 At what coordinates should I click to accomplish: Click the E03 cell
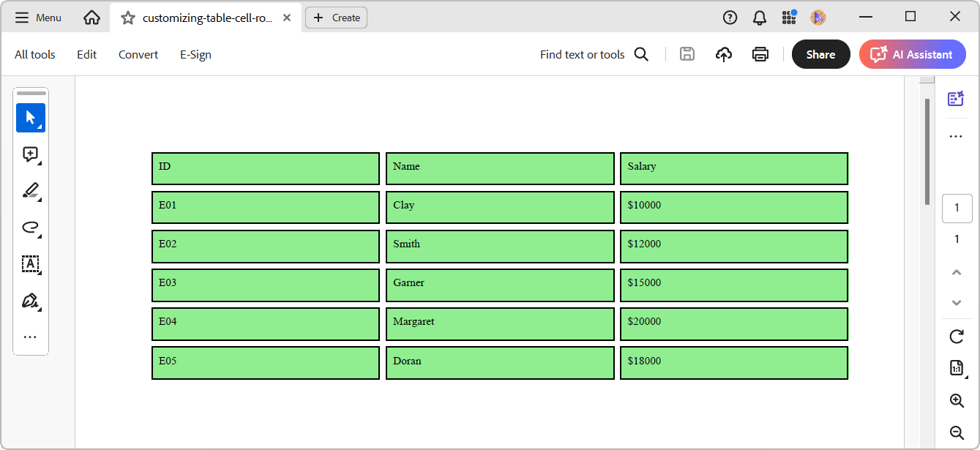tap(266, 285)
